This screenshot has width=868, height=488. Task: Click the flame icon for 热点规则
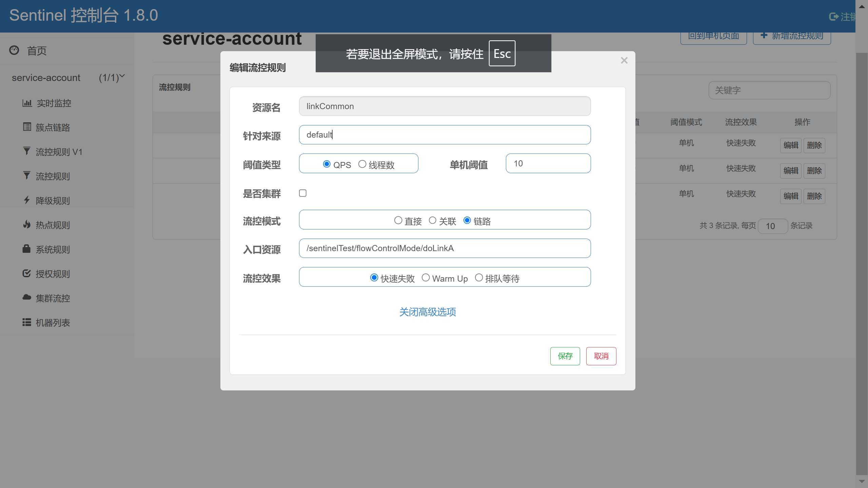(27, 224)
